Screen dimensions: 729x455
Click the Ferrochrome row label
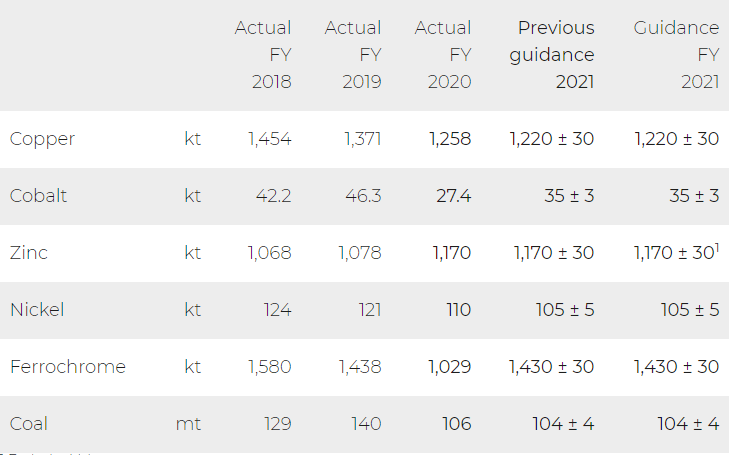coord(68,367)
